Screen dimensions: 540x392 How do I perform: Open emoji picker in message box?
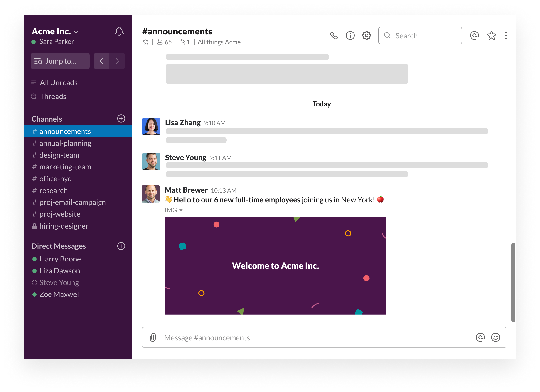coord(495,337)
